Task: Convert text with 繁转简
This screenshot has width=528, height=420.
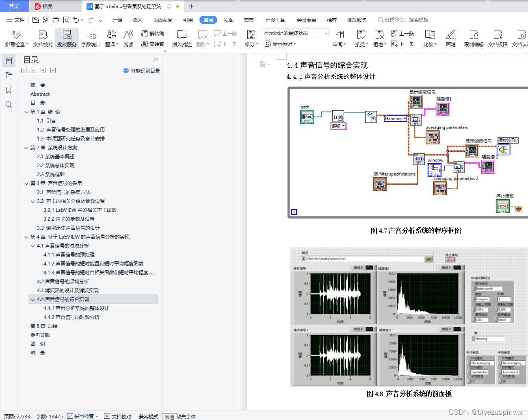Action: pos(153,34)
